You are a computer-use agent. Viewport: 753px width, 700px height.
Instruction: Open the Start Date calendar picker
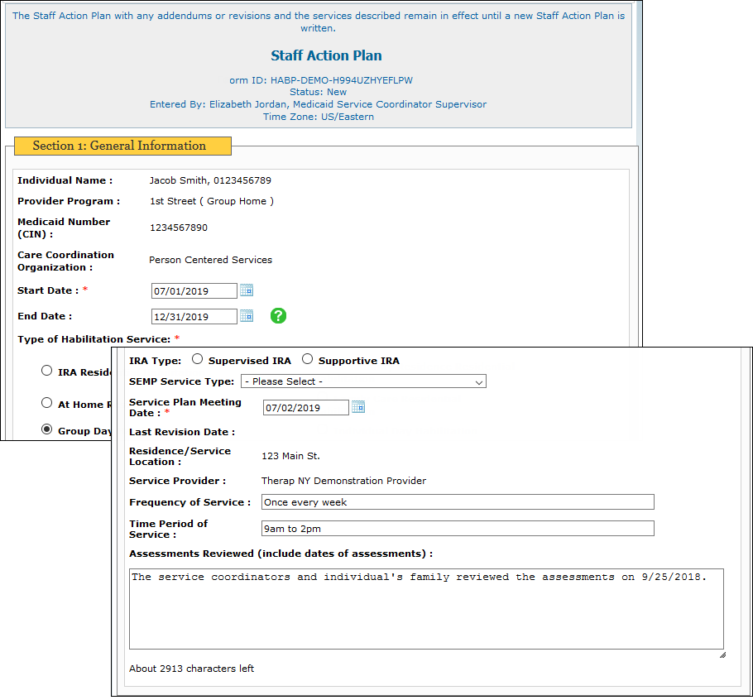tap(246, 290)
